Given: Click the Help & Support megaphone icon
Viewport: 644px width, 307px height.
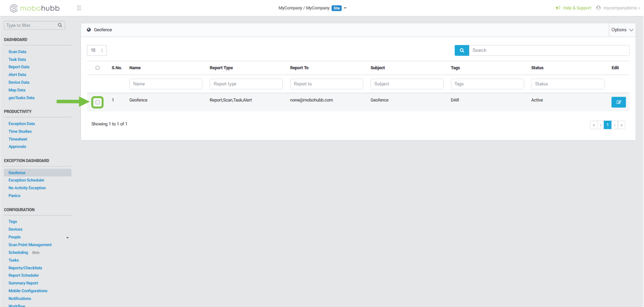Looking at the screenshot, I should tap(558, 8).
